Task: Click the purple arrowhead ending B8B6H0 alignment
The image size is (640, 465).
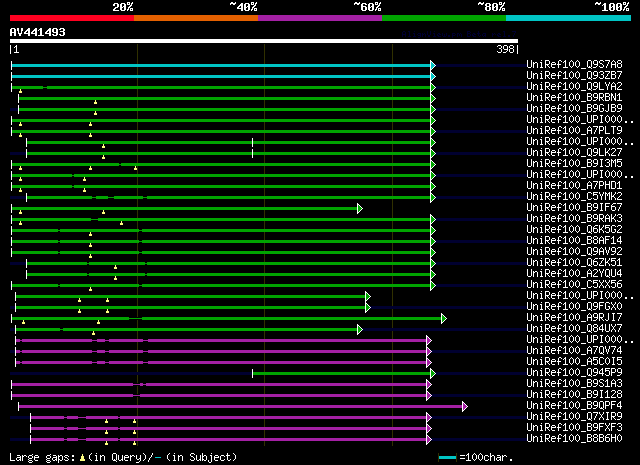Action: [x=429, y=440]
